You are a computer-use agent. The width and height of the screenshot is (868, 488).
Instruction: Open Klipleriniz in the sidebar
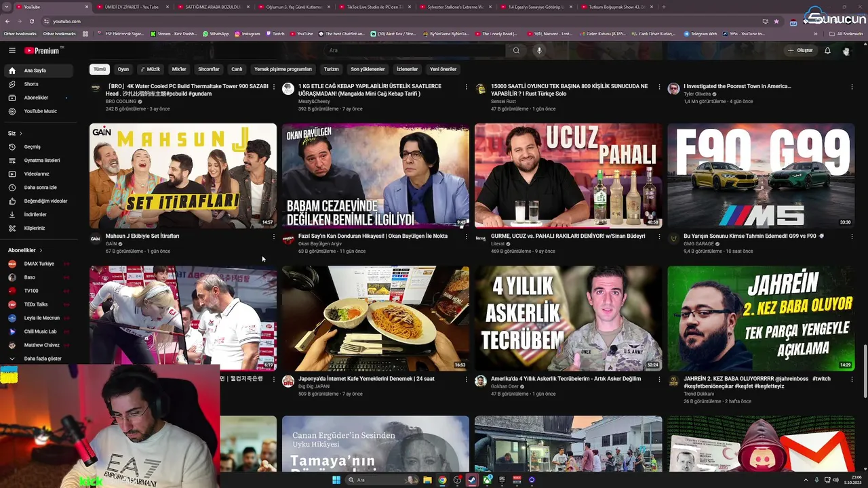39,228
